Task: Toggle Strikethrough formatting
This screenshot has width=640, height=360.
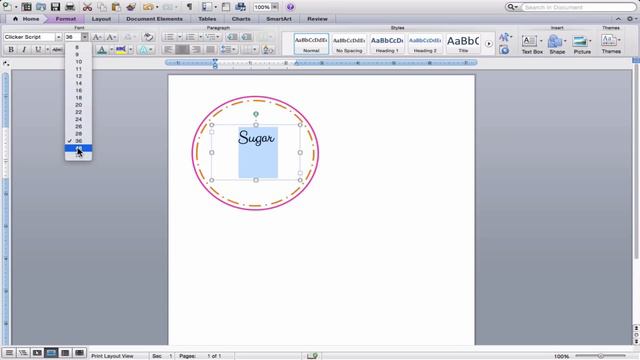Action: click(x=57, y=50)
